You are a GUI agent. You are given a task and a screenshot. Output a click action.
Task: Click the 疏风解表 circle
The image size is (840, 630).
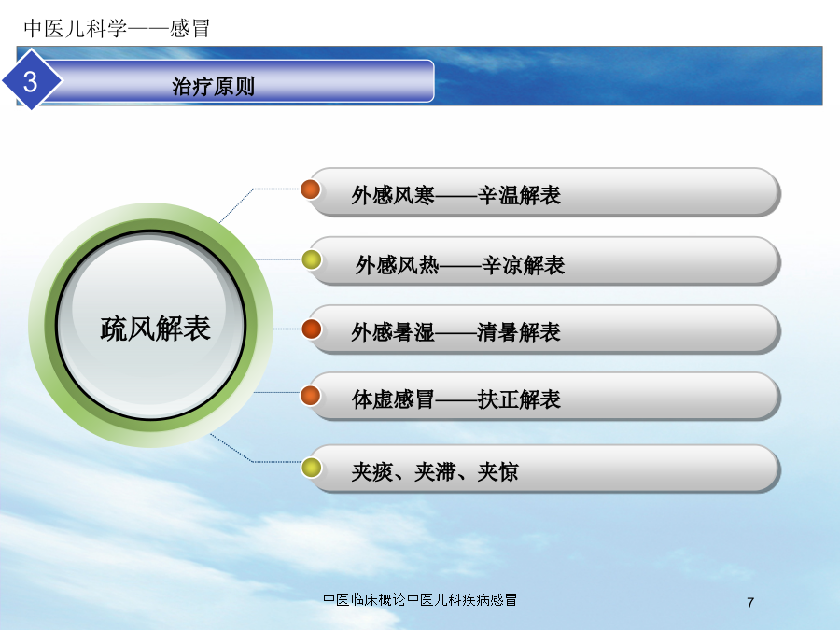click(x=150, y=325)
